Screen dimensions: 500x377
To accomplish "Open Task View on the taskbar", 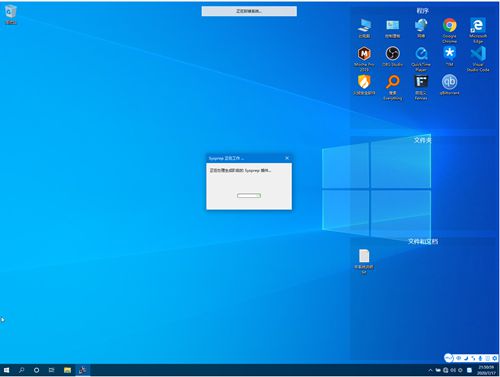I will point(51,370).
